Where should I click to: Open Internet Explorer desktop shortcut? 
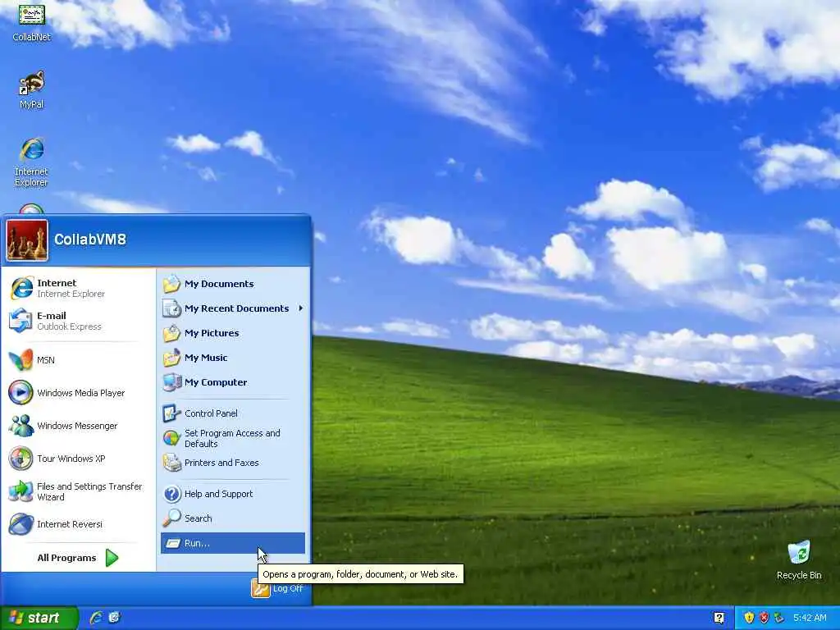pos(32,162)
